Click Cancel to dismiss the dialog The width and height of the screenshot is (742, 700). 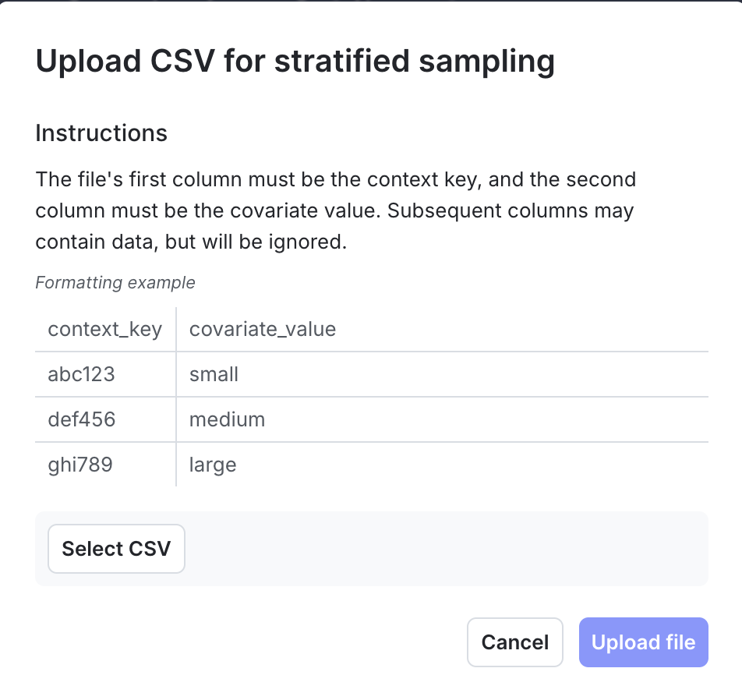click(514, 642)
